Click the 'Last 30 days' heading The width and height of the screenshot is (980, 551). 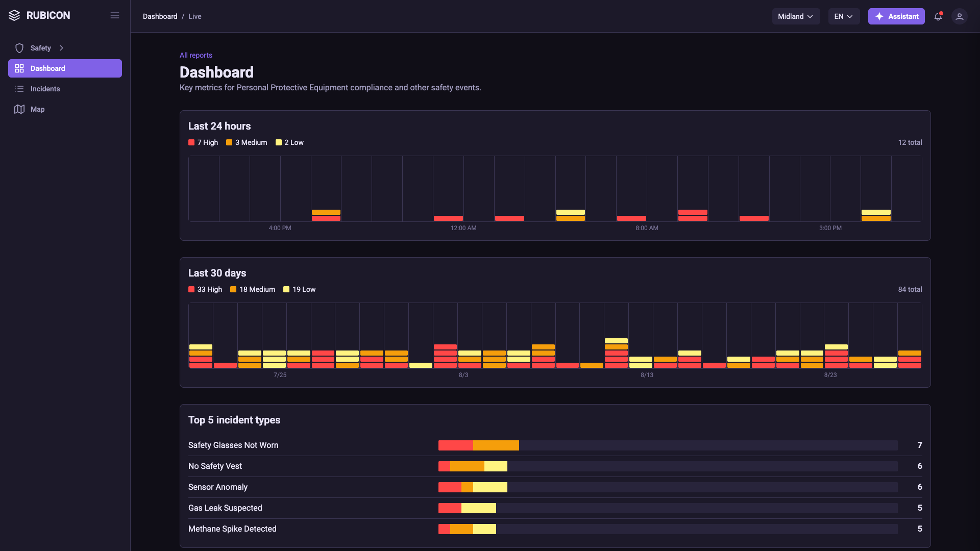click(x=217, y=273)
